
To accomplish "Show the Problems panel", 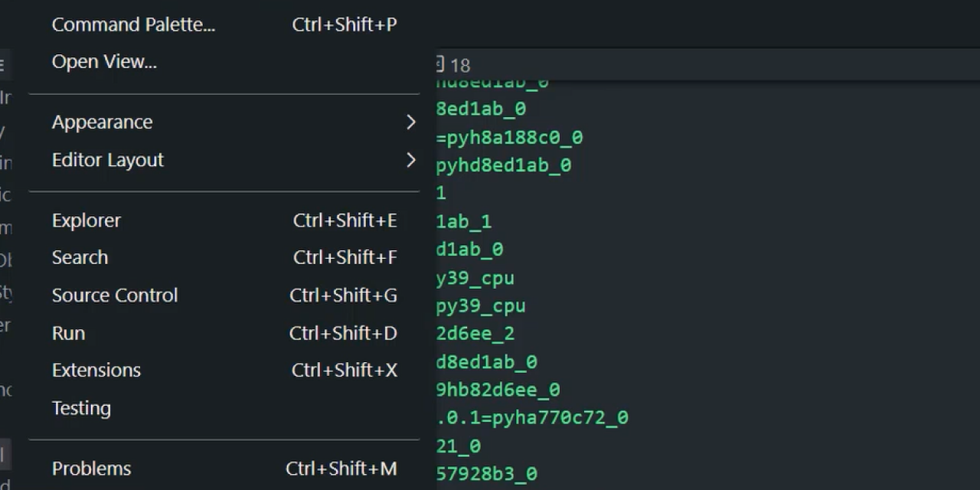I will (91, 469).
